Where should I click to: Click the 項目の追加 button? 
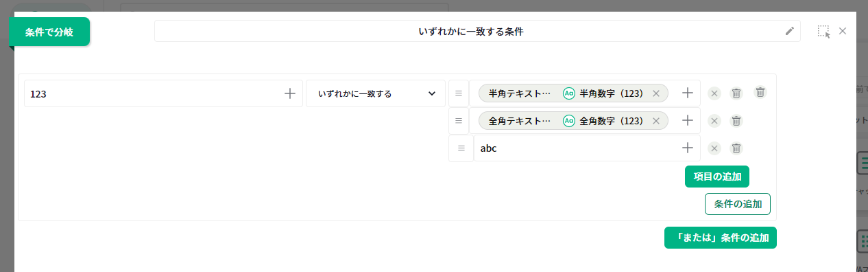tap(717, 177)
